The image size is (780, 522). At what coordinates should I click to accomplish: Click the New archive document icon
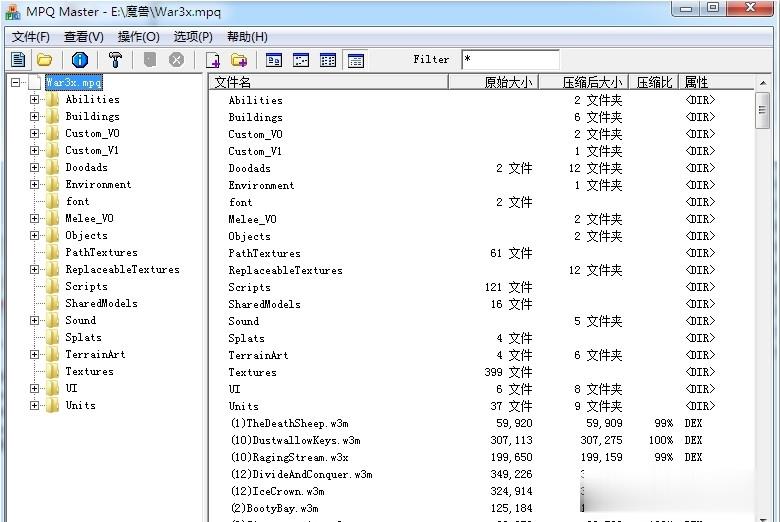click(18, 60)
